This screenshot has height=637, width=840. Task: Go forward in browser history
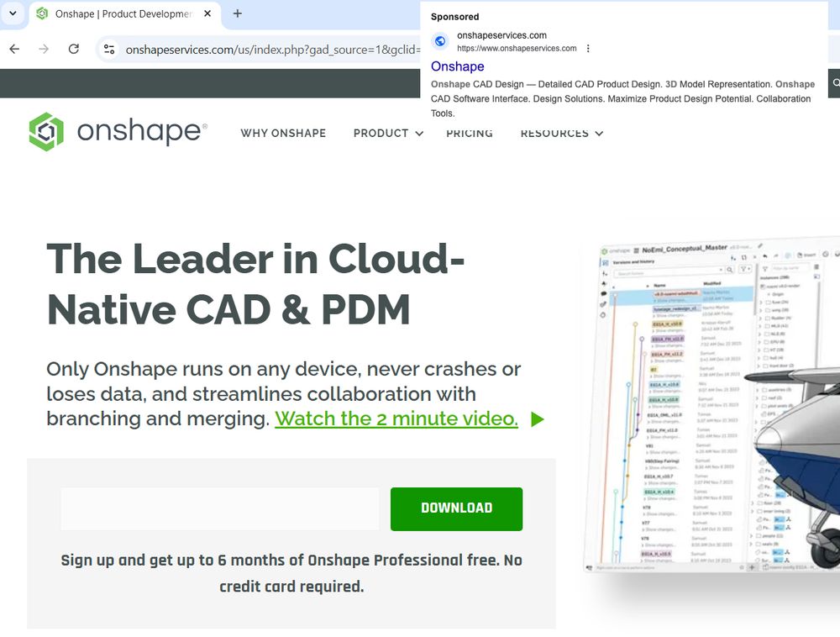click(x=44, y=50)
